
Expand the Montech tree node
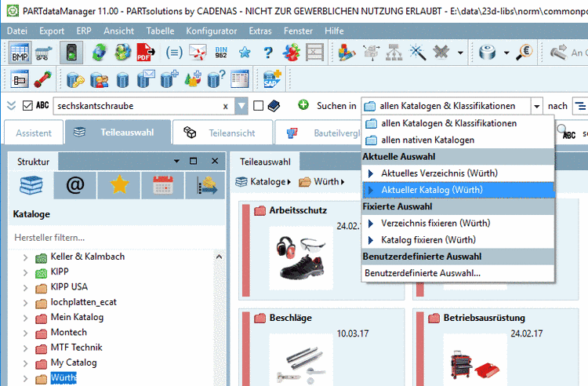click(x=25, y=333)
